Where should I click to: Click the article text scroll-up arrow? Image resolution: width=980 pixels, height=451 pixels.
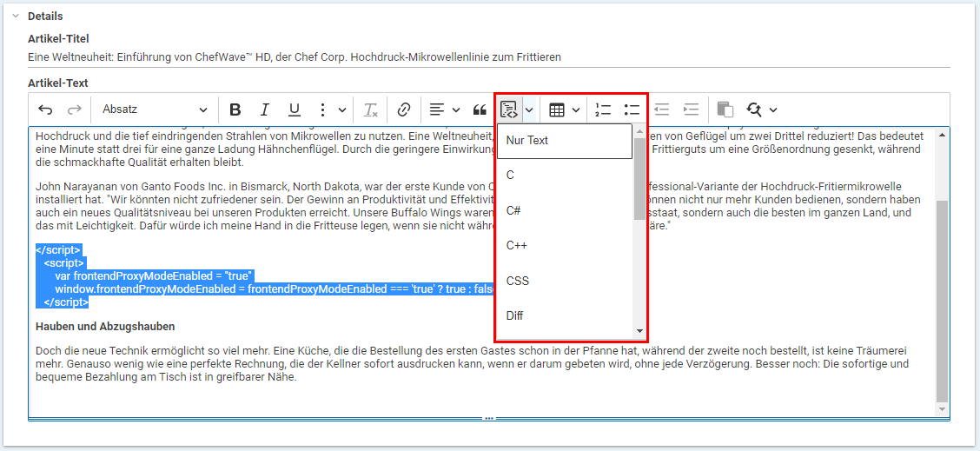(x=943, y=134)
